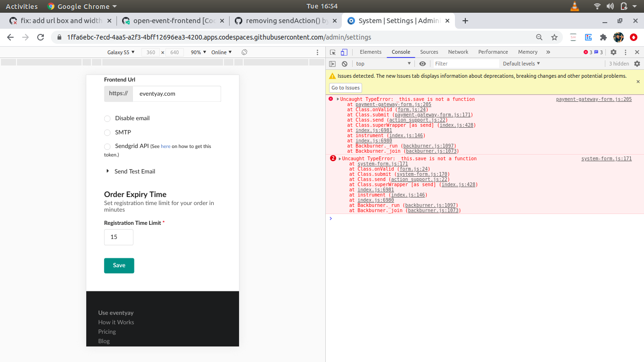Select the Sendgrid API option
This screenshot has width=644, height=362.
click(107, 146)
